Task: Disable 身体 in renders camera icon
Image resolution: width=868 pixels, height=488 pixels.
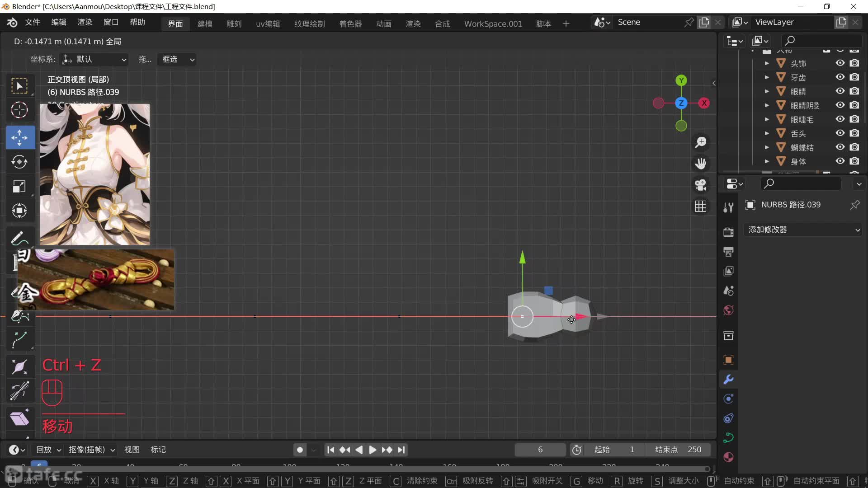Action: (x=854, y=161)
